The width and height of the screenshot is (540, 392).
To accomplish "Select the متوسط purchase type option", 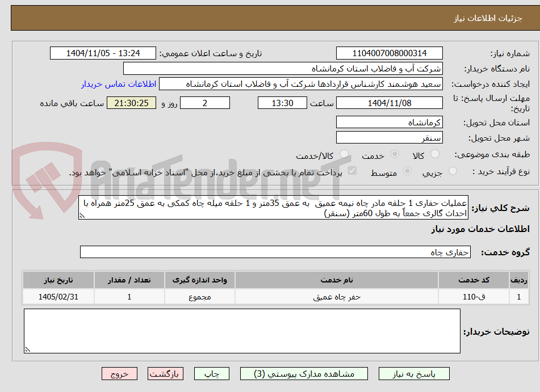I will (x=408, y=171).
